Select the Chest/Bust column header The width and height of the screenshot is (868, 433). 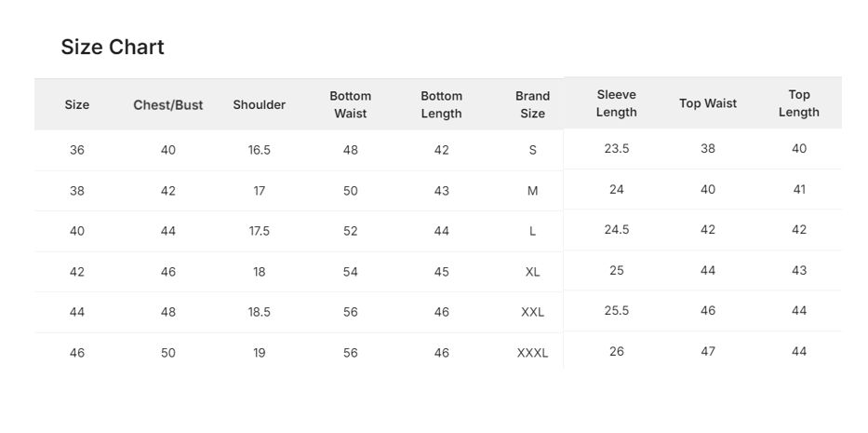168,105
